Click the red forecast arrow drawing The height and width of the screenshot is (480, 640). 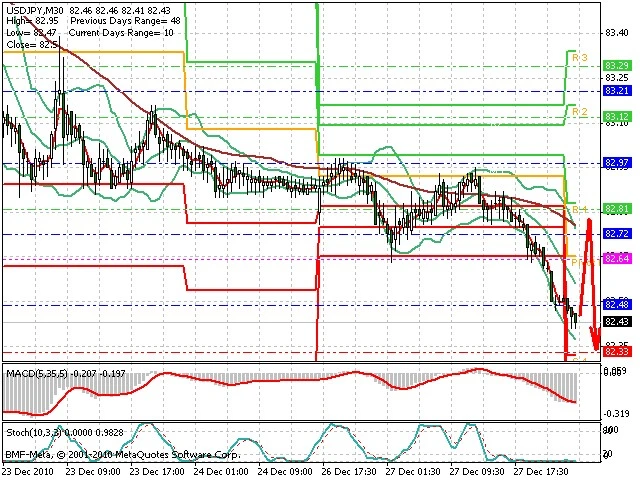point(590,284)
